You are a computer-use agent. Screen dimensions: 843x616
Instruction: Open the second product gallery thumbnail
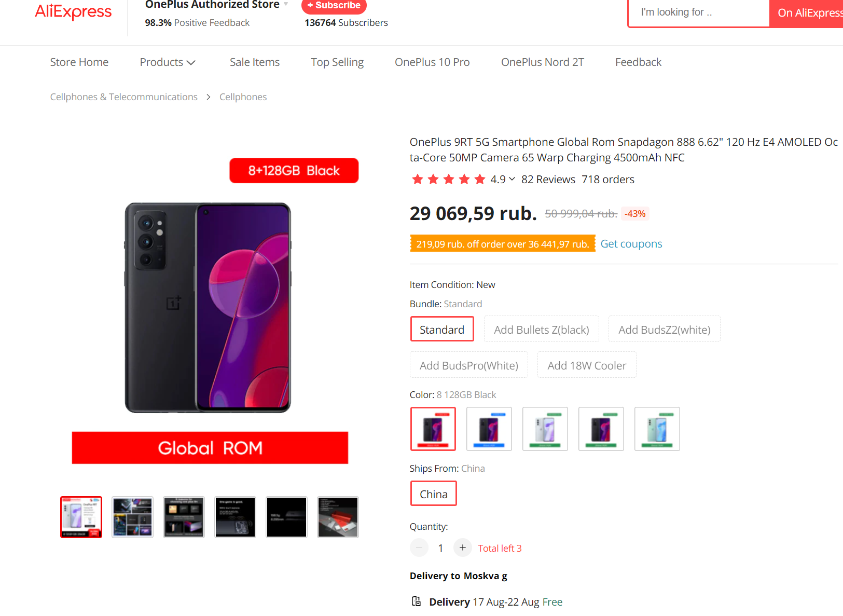[x=132, y=517]
